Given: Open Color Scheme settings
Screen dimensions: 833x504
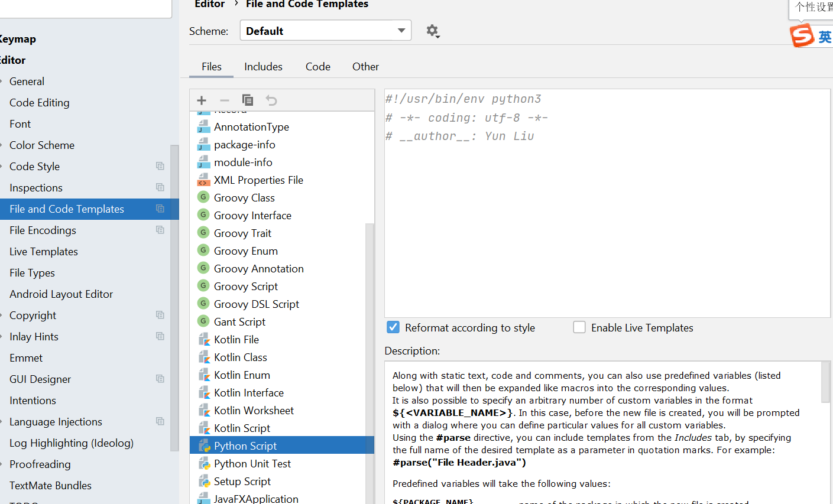Looking at the screenshot, I should [42, 145].
